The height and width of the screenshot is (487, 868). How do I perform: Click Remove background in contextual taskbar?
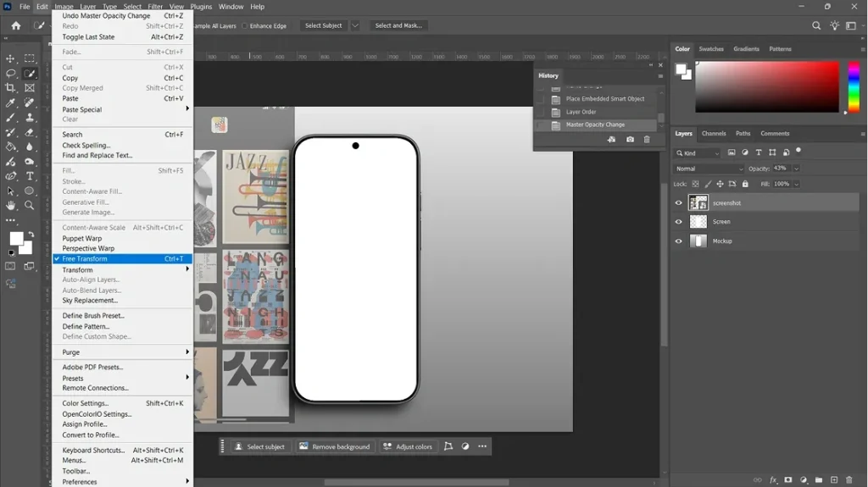[334, 446]
